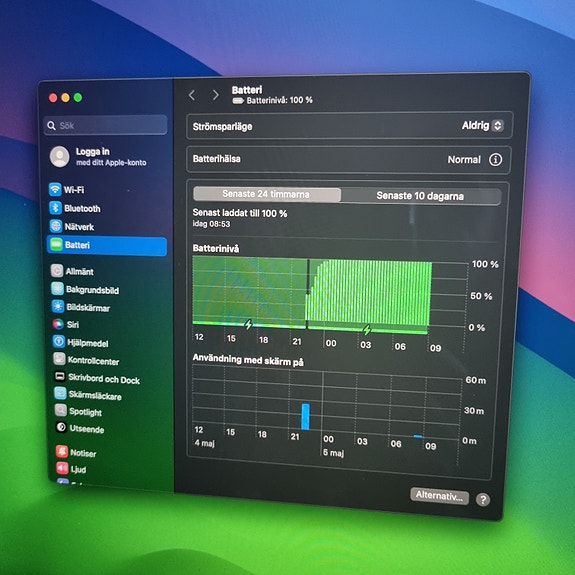575x575 pixels.
Task: Select Senaste 24 timmarna tab
Action: [x=267, y=194]
